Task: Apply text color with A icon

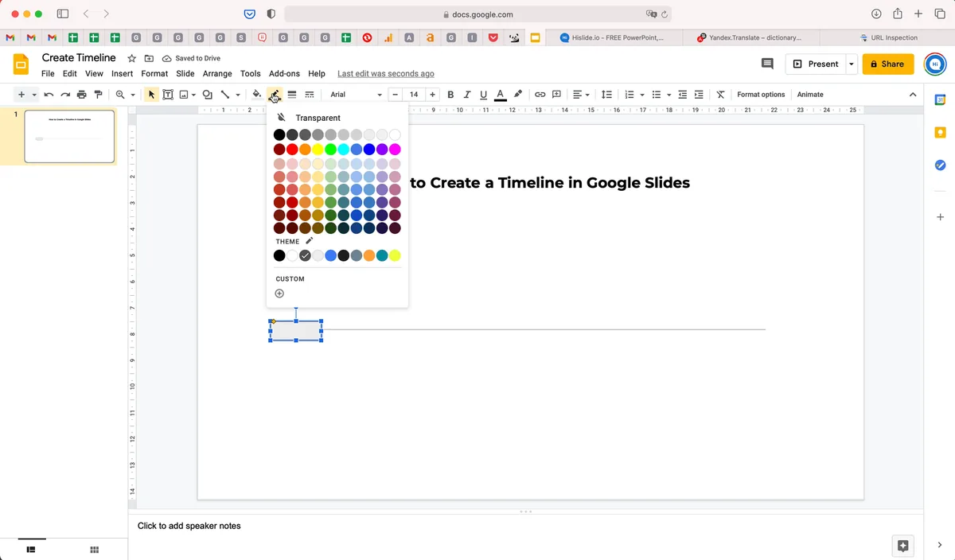Action: coord(500,95)
